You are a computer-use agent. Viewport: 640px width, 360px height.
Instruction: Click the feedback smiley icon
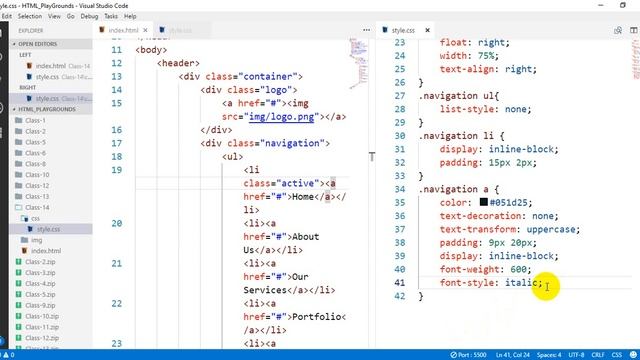pos(633,355)
